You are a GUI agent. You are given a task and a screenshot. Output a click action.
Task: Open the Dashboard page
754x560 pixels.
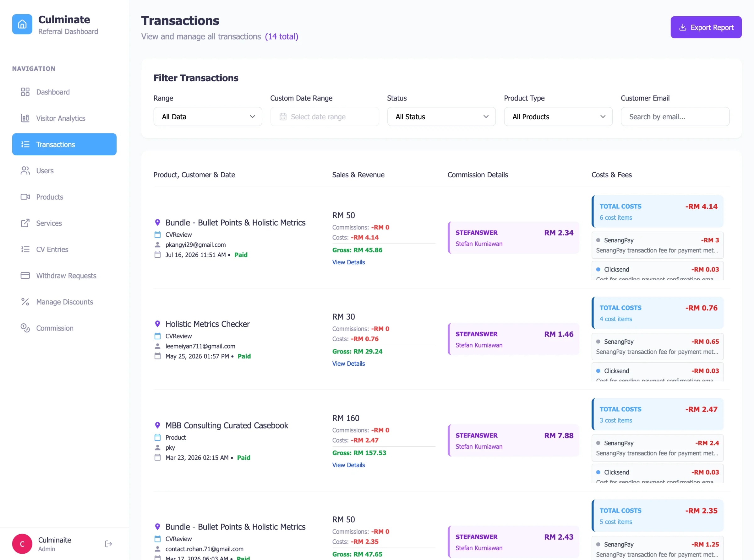click(x=64, y=92)
